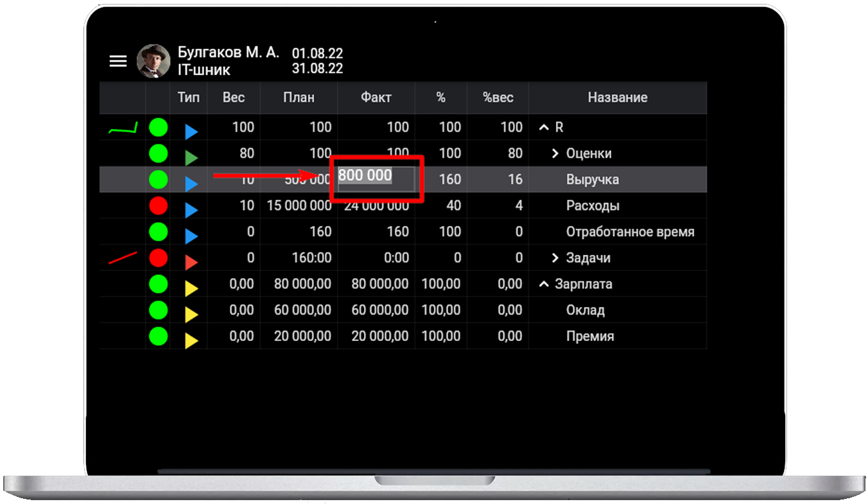This screenshot has width=868, height=504.
Task: Expand the Оценки subgroup
Action: tap(556, 153)
